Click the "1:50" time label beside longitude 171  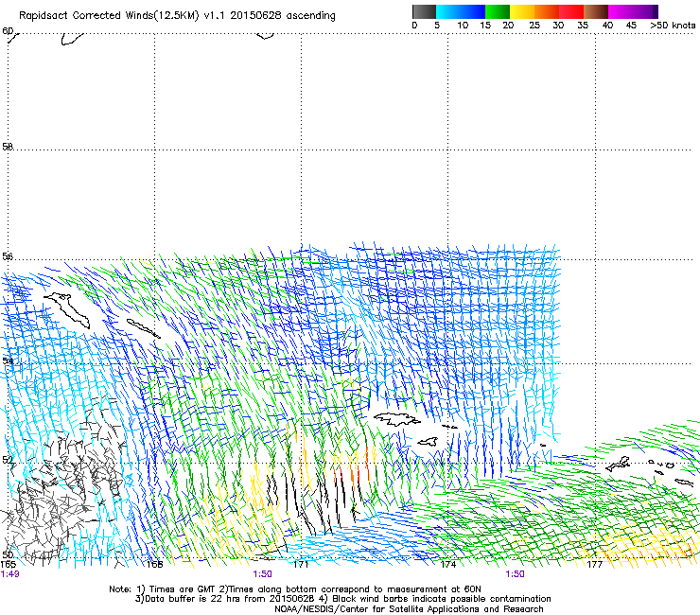click(262, 574)
